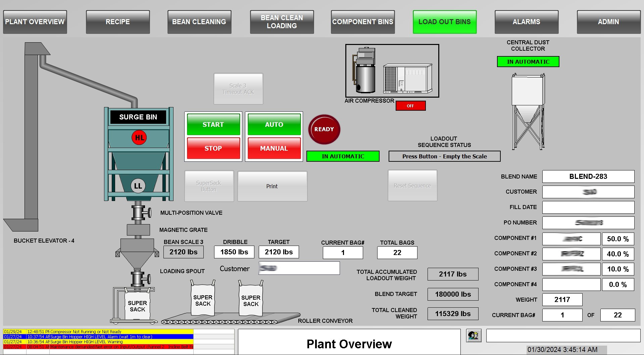Click the multi-position valve icon

point(139,212)
